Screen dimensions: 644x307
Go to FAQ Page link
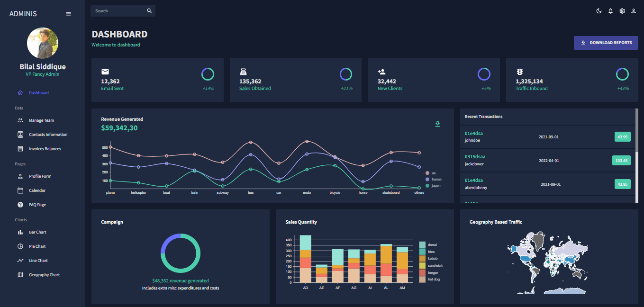tap(37, 205)
